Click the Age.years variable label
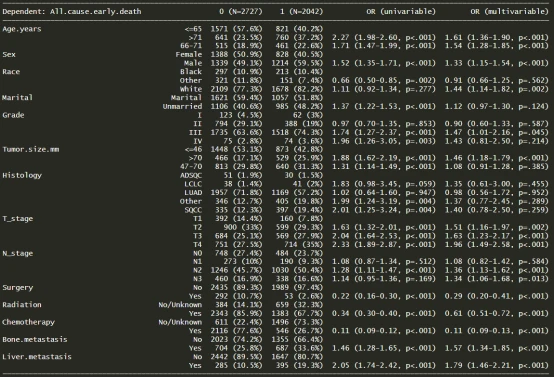 [x=22, y=29]
